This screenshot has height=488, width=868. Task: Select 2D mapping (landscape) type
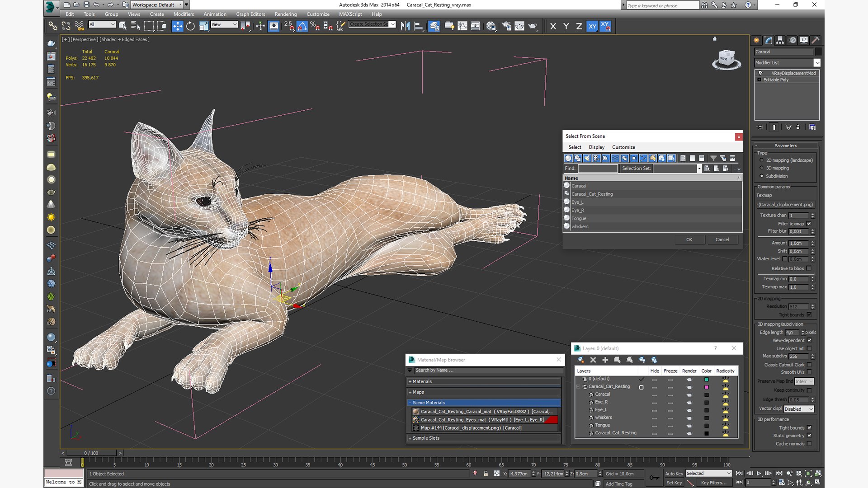[762, 160]
